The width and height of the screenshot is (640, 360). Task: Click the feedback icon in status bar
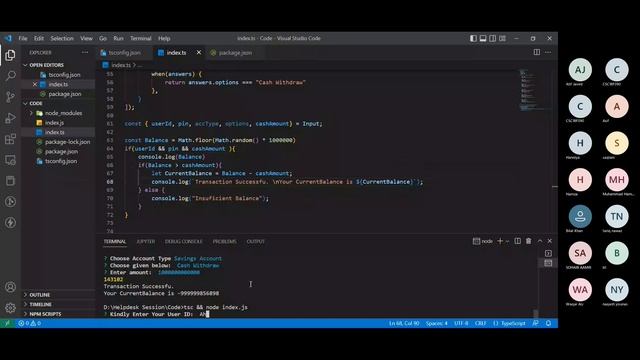536,323
